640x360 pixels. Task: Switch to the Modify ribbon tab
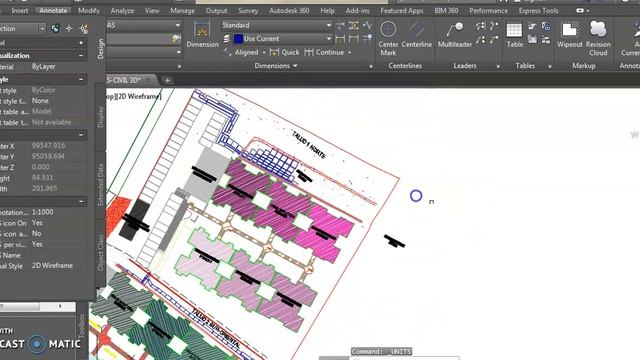(x=89, y=11)
